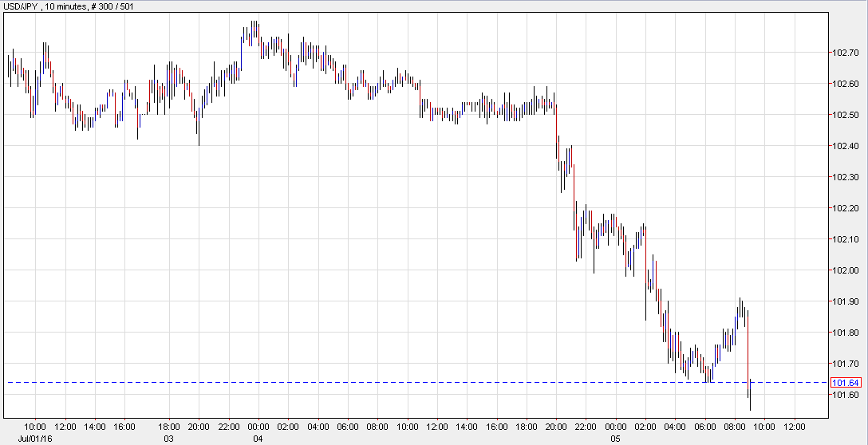
Task: Click the 03 date label on time axis
Action: click(x=169, y=439)
